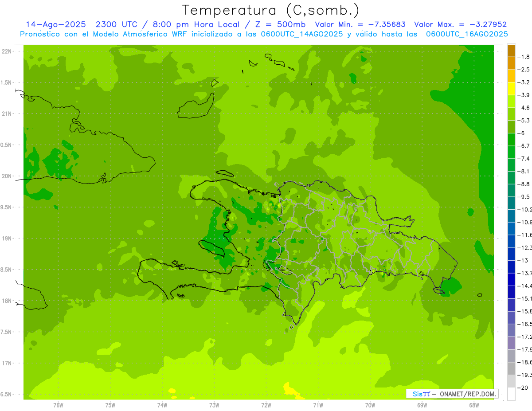Click the lime swatch between -3.9 and -4.6
Image resolution: width=532 pixels, height=411 pixels.
[x=511, y=101]
